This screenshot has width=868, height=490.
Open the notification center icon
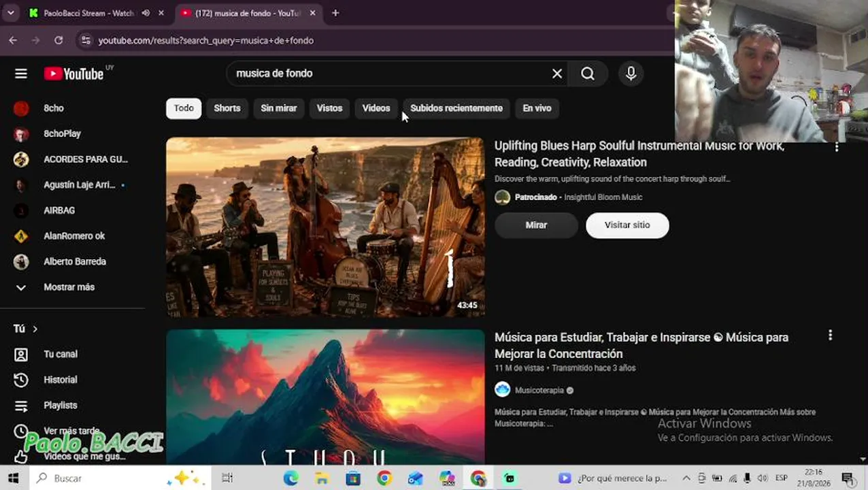[x=848, y=478]
